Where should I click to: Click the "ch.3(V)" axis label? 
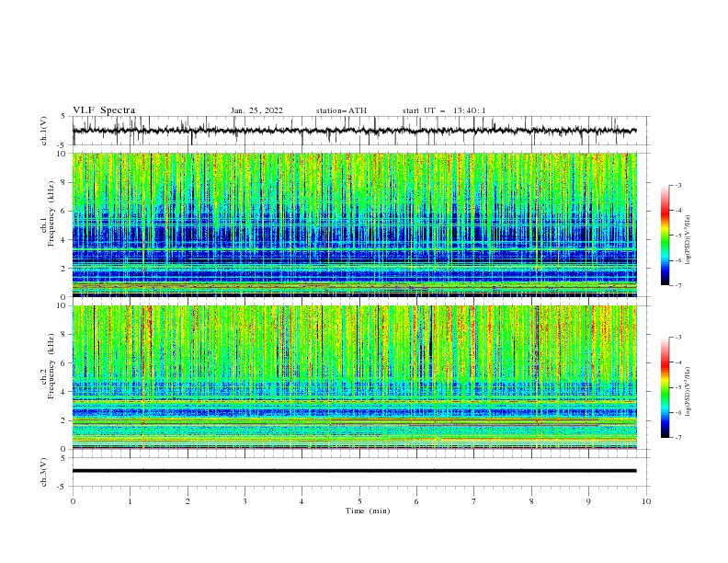coord(43,472)
